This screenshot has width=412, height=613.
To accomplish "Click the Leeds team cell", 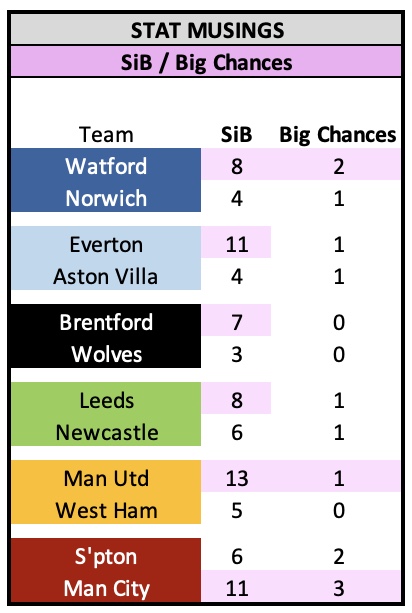I will pyautogui.click(x=106, y=398).
